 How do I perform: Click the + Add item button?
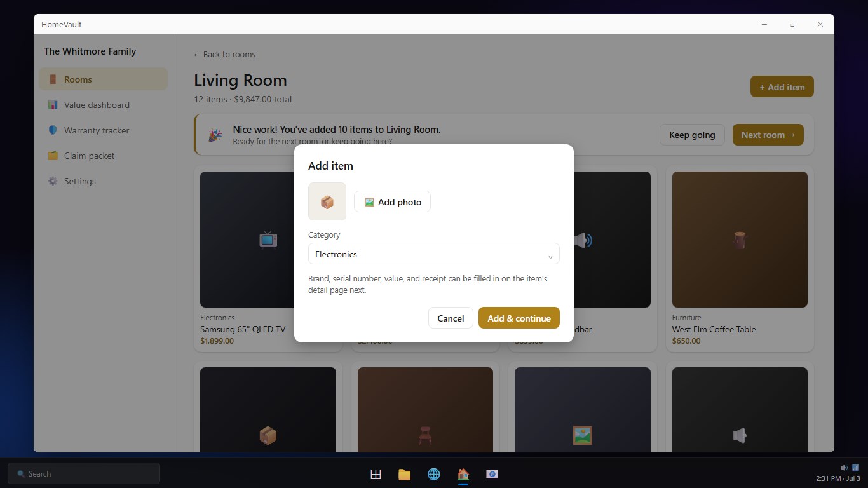point(782,86)
